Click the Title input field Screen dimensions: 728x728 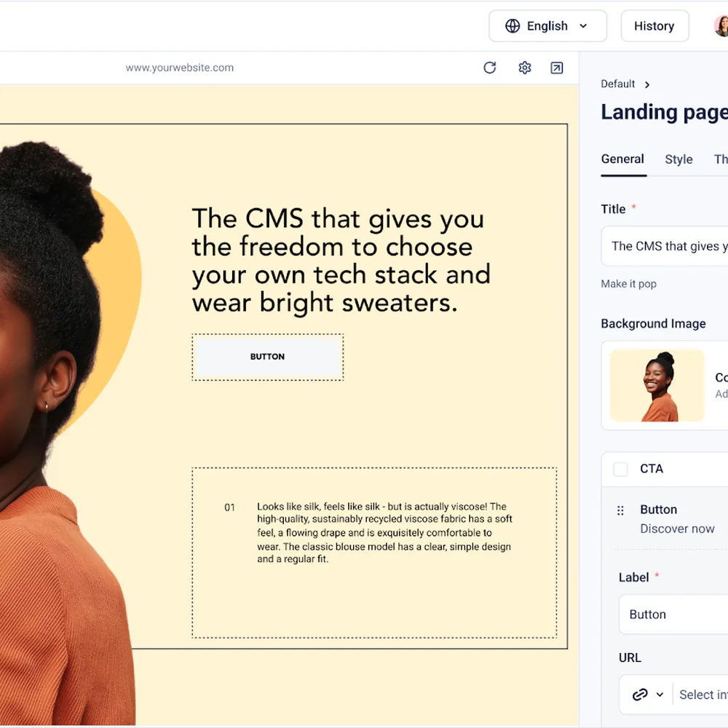pyautogui.click(x=665, y=246)
